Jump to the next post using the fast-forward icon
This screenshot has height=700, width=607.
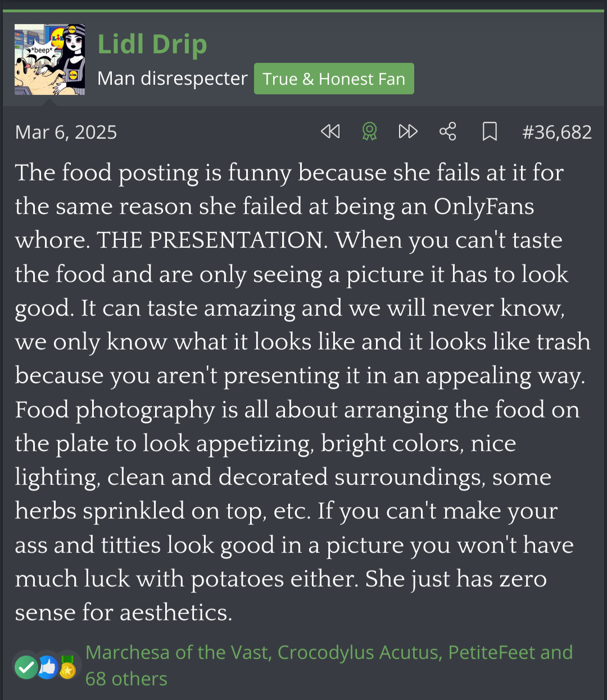tap(408, 132)
